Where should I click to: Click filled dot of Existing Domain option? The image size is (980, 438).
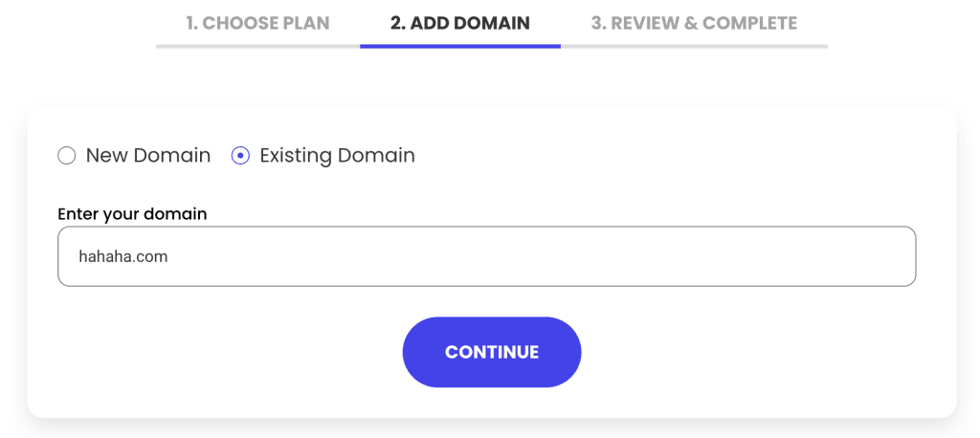240,156
